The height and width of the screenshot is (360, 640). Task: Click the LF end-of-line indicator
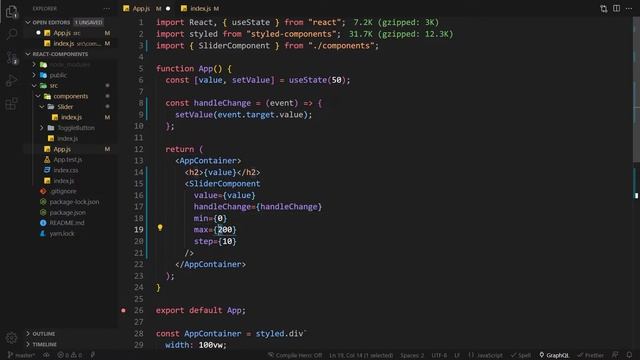pos(457,355)
